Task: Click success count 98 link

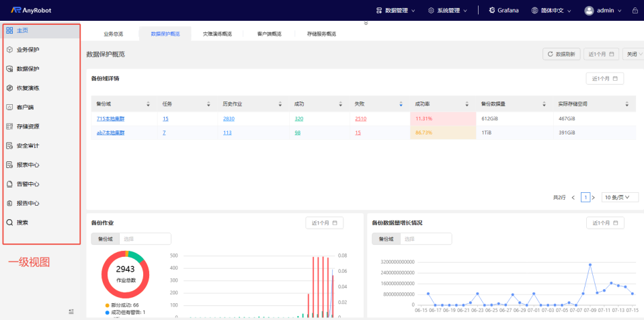Action: (x=298, y=132)
